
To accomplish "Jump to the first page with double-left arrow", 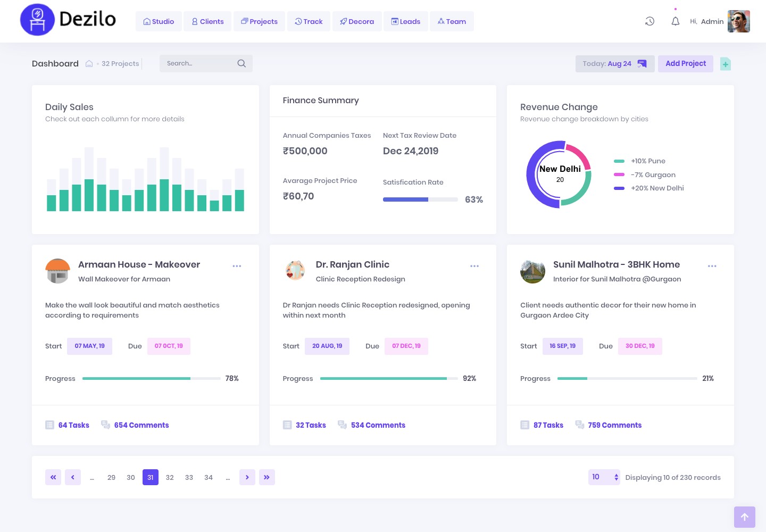I will point(53,477).
